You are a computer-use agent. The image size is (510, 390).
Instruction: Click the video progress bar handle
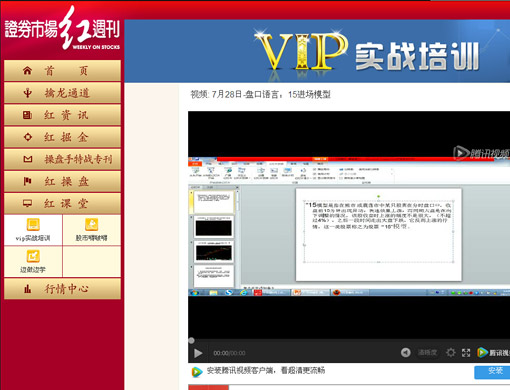(x=191, y=340)
